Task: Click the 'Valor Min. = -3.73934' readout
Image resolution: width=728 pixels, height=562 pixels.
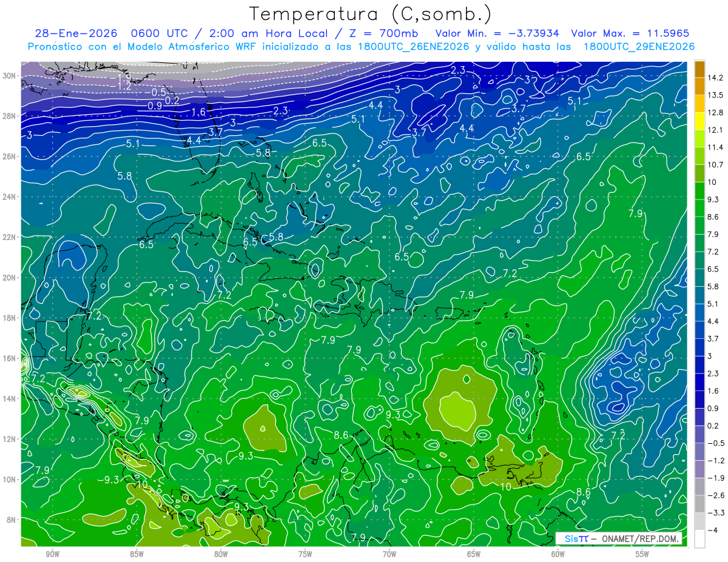Action: [497, 33]
